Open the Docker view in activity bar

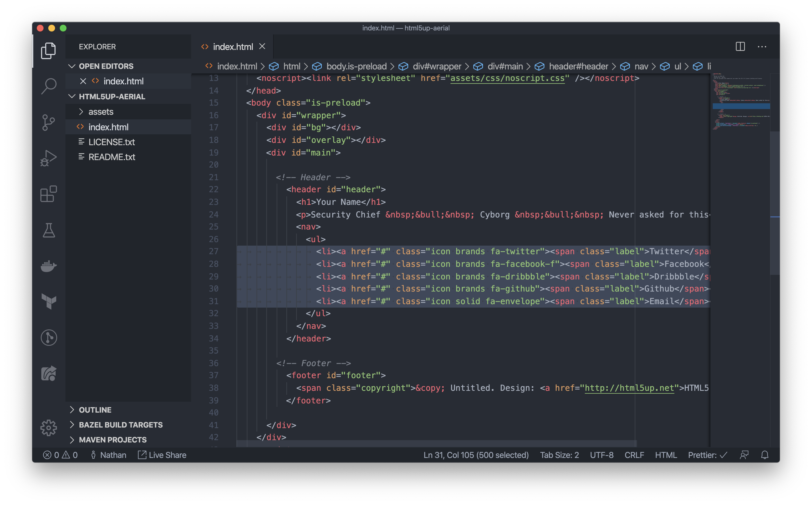[x=49, y=266]
